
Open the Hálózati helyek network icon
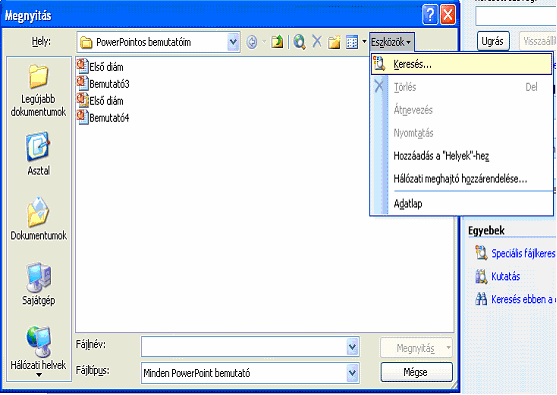click(38, 342)
